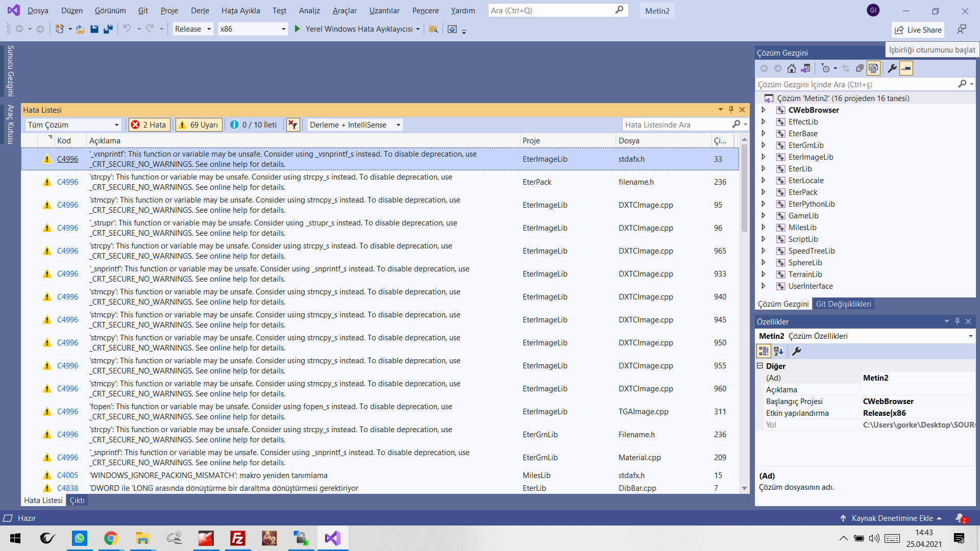Select Categorized view icon in Properties panel
Viewport: 980px width, 551px height.
pos(764,351)
